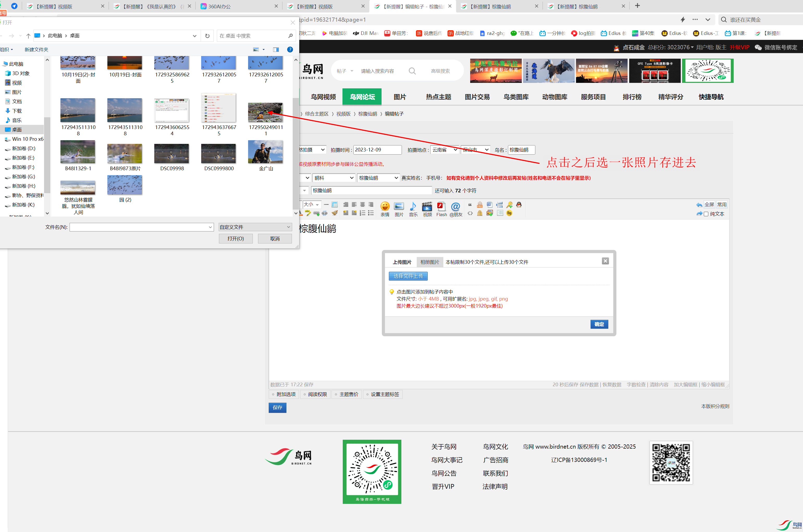The height and width of the screenshot is (532, 803).
Task: Click the @朋友 mention icon
Action: 456,208
